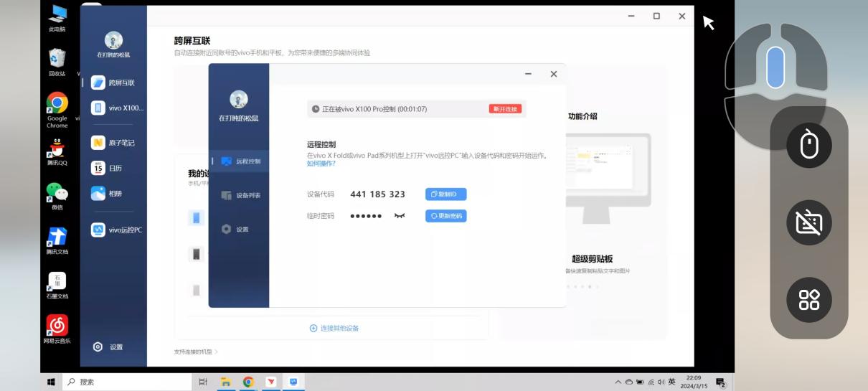
Task: Open 原子笔记 from the sidebar
Action: point(113,143)
